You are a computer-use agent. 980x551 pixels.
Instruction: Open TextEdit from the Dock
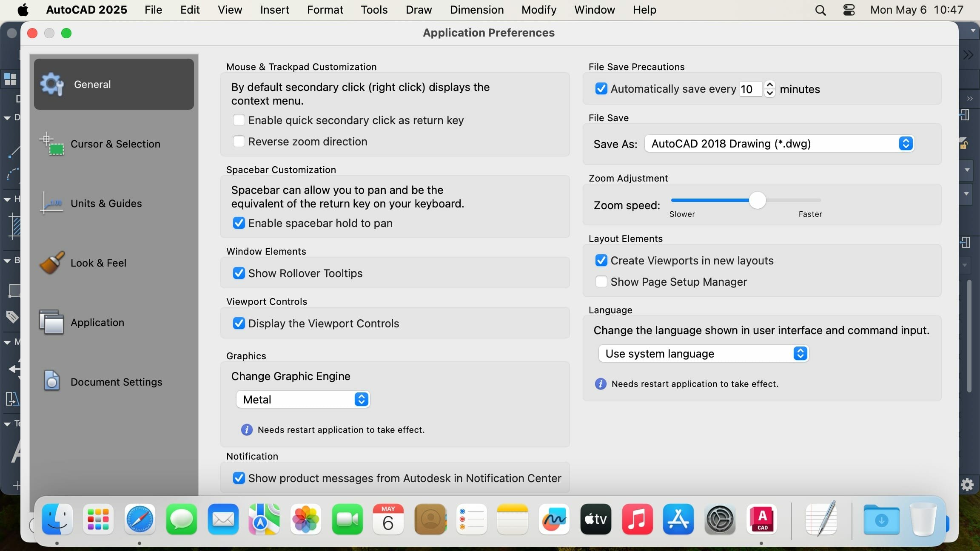click(821, 519)
